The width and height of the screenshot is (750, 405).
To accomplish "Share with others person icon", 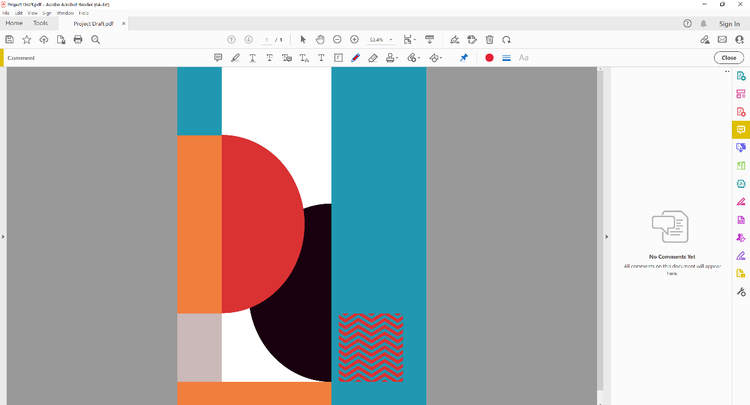I will tap(739, 40).
